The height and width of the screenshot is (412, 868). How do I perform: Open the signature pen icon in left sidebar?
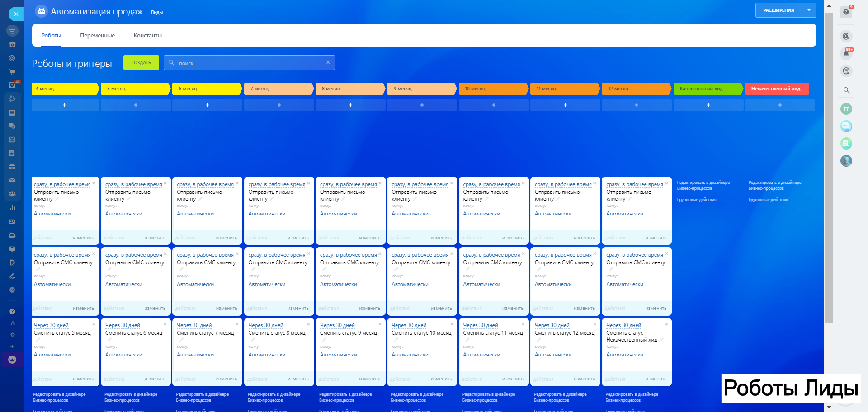tap(12, 276)
